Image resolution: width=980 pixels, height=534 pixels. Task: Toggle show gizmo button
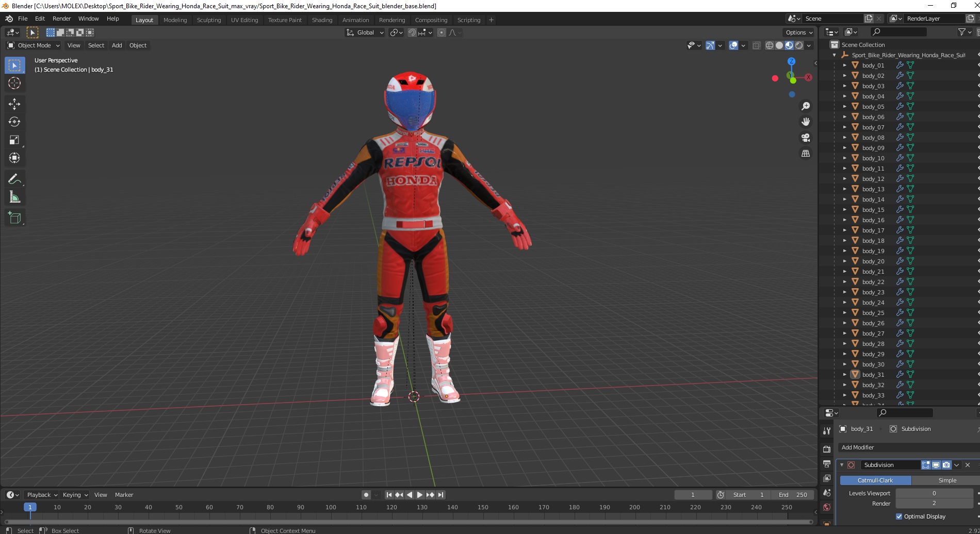[x=710, y=45]
